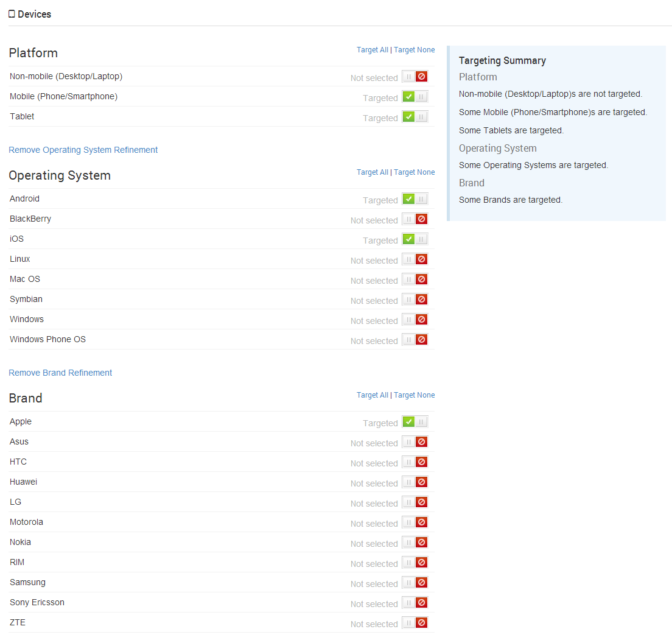The height and width of the screenshot is (643, 672).
Task: Click Target None for Operating System
Action: [x=415, y=172]
